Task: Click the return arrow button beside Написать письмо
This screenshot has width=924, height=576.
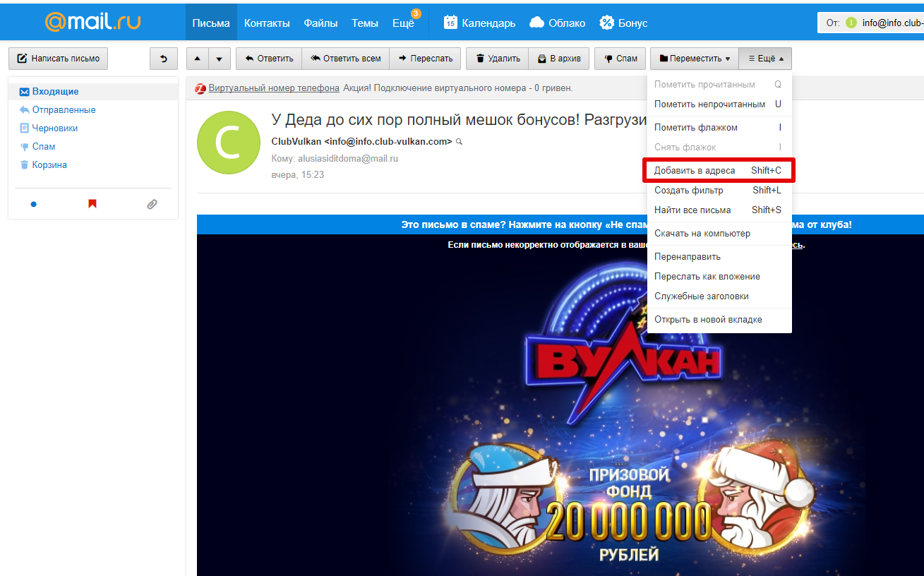Action: click(164, 59)
